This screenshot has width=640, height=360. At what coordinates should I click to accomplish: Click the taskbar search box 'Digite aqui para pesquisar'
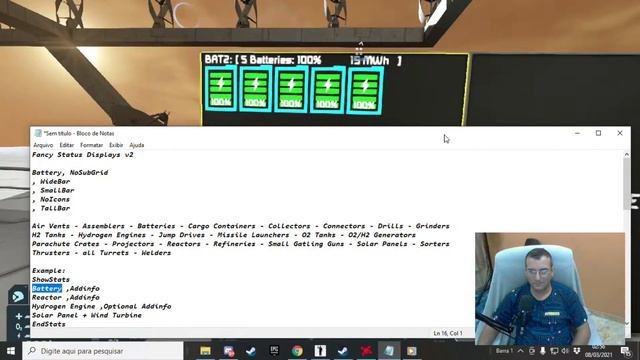(103, 351)
